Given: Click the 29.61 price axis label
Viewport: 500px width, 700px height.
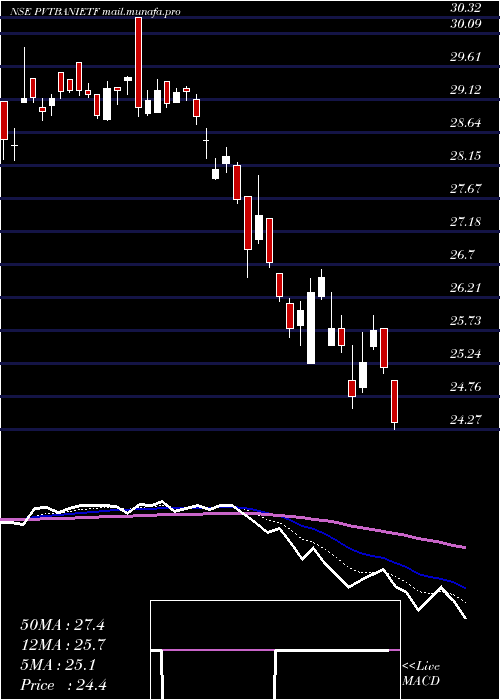Looking at the screenshot, I should 466,57.
